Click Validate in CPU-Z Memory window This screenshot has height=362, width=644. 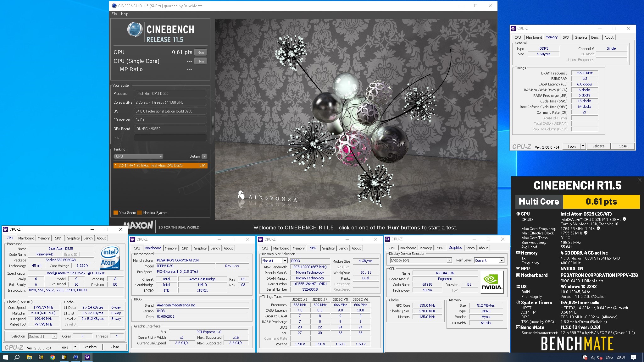(x=598, y=146)
